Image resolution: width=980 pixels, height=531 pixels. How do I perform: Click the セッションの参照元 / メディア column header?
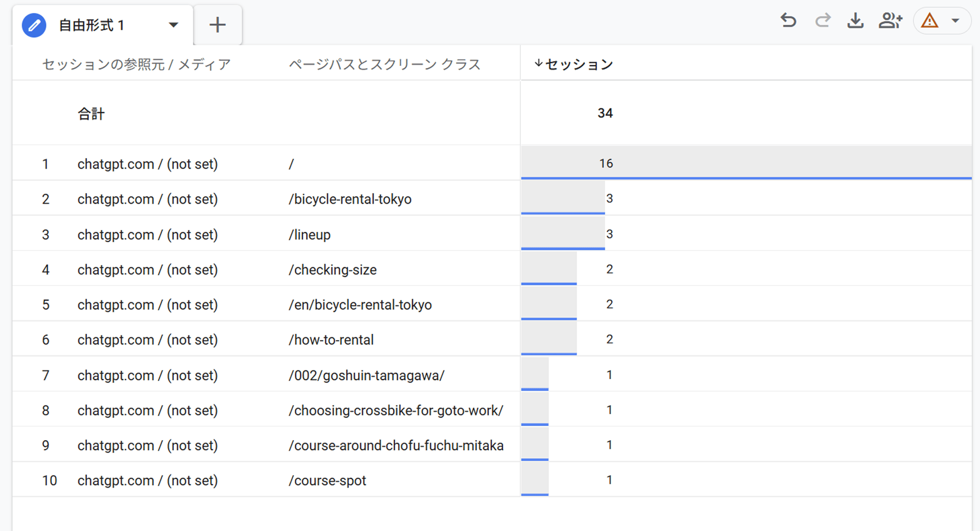(135, 64)
